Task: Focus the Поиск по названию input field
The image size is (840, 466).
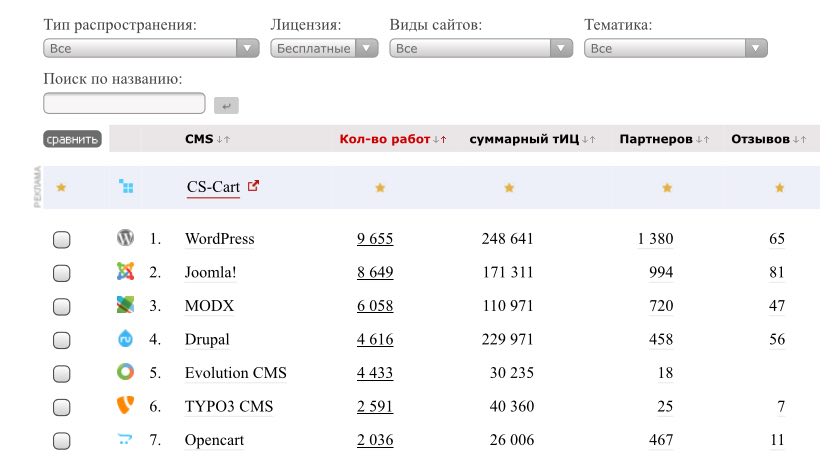Action: tap(124, 103)
